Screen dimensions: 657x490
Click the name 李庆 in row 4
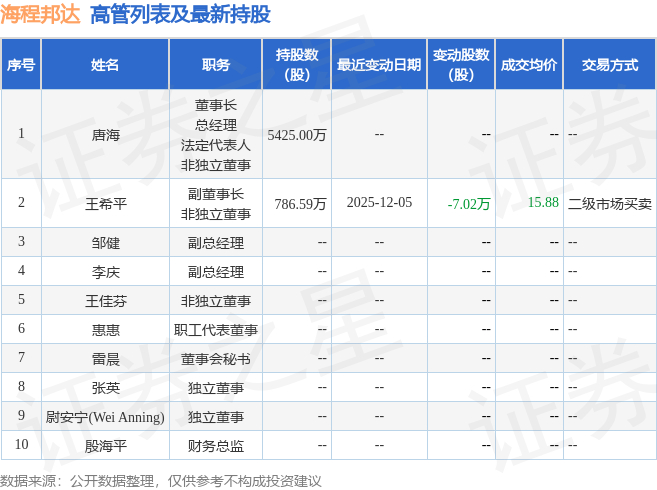tap(106, 272)
